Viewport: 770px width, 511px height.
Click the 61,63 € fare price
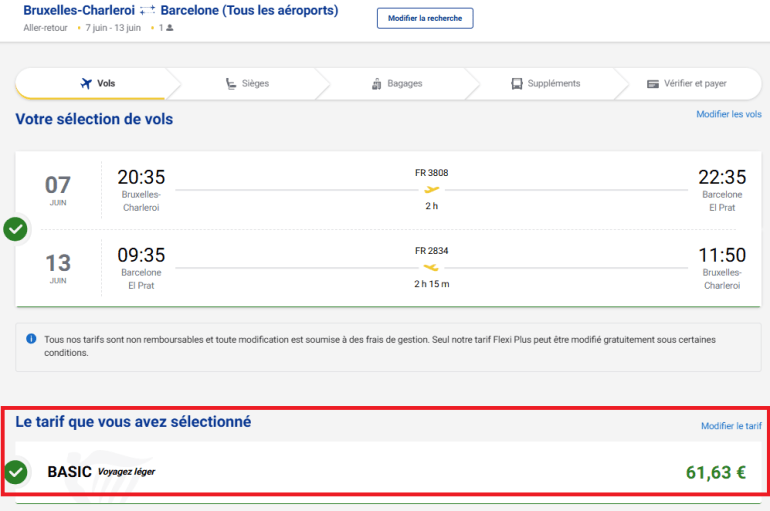tap(715, 472)
